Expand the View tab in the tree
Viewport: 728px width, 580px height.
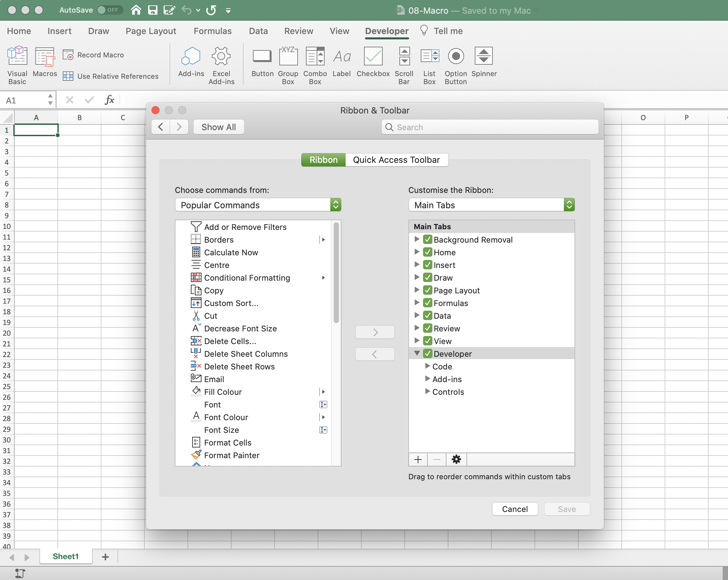[417, 340]
